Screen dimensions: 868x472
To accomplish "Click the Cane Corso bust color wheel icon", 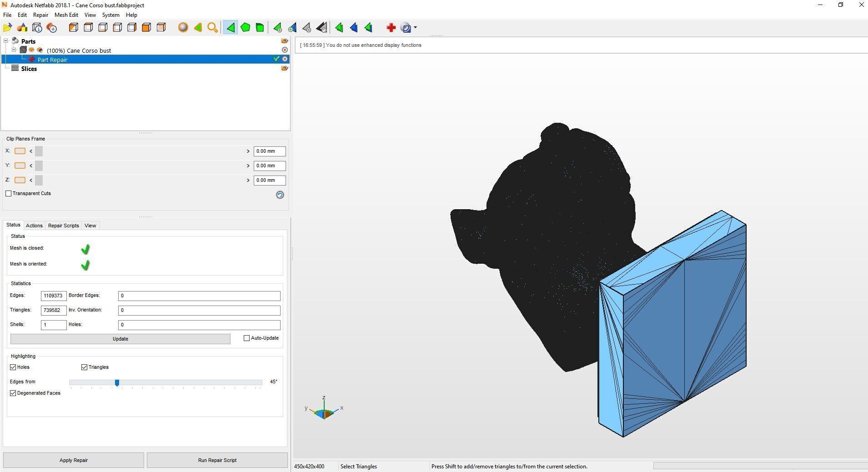I will [x=40, y=50].
